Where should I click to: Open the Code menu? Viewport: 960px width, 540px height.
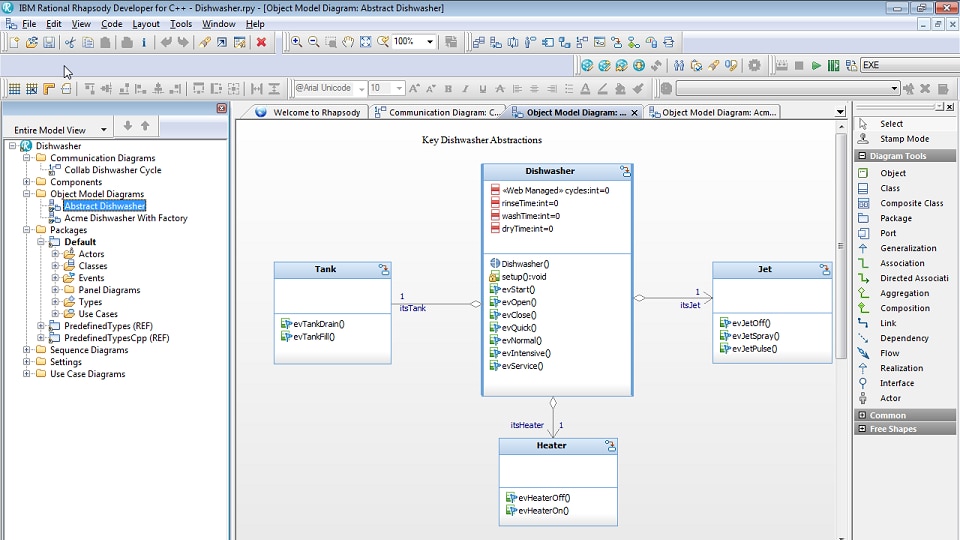point(111,24)
